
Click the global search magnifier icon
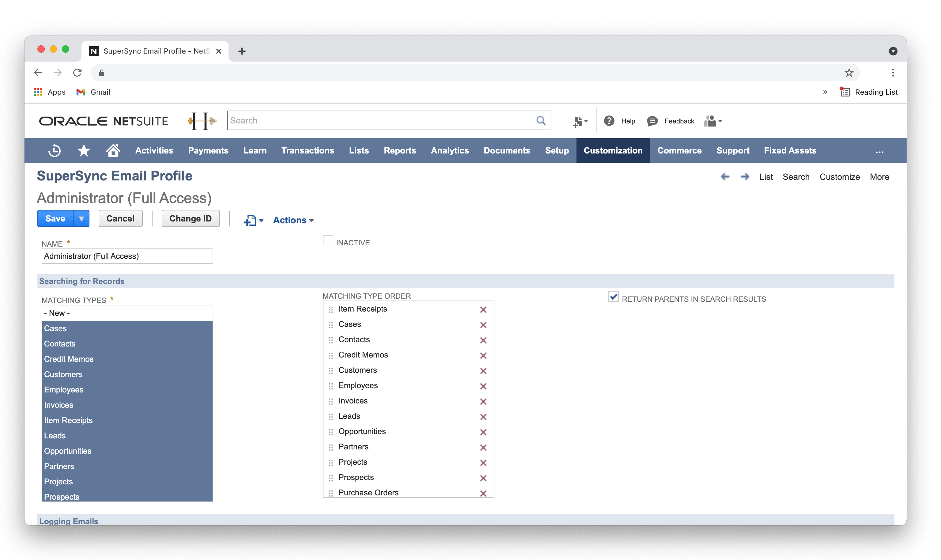541,121
